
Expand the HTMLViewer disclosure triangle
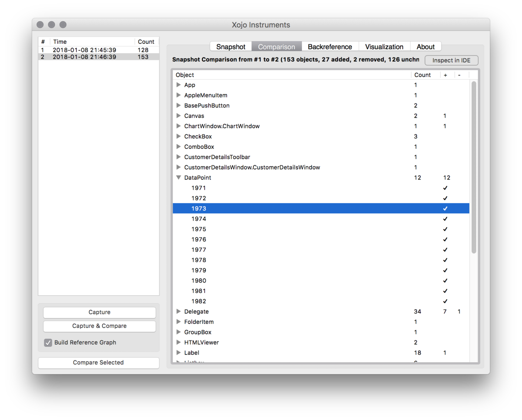[x=178, y=343]
